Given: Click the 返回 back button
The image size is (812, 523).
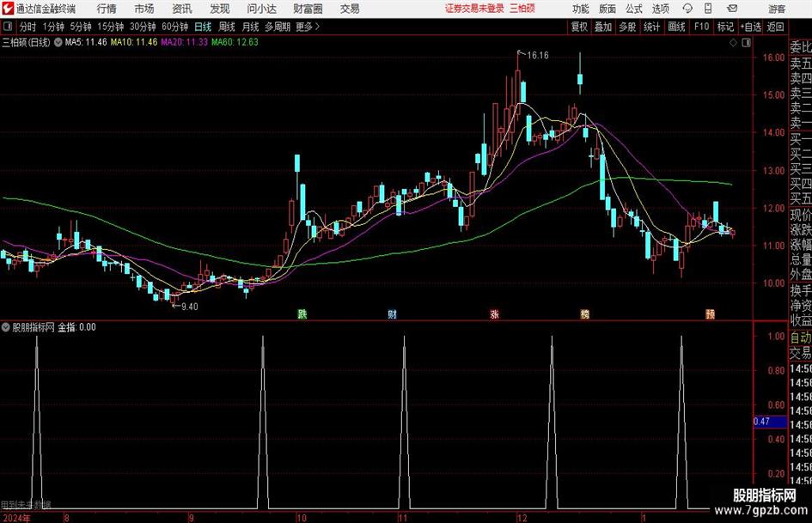Looking at the screenshot, I should (x=775, y=27).
